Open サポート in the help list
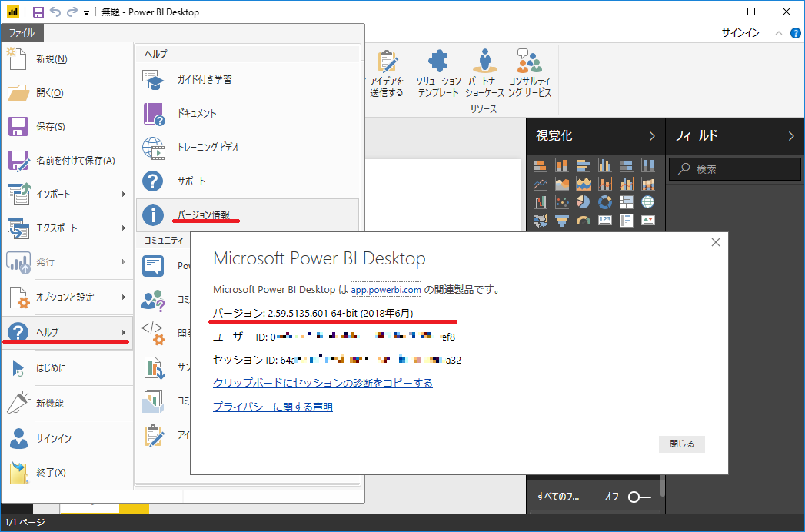 pos(248,181)
